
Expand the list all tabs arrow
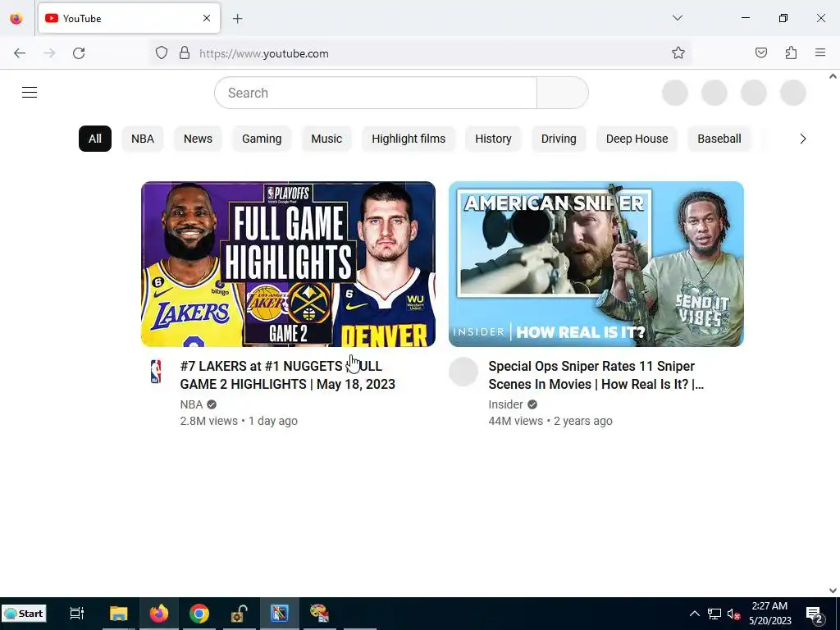click(677, 18)
